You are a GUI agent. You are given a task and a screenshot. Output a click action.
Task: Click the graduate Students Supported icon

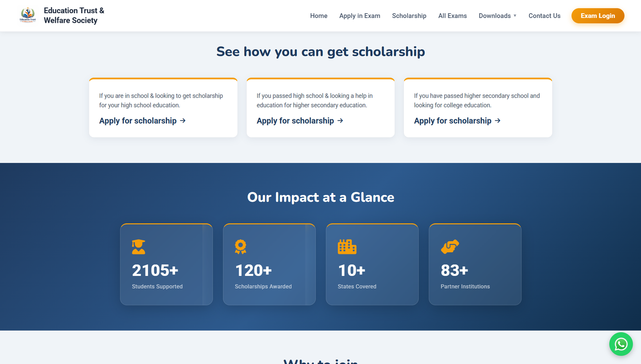pyautogui.click(x=139, y=247)
